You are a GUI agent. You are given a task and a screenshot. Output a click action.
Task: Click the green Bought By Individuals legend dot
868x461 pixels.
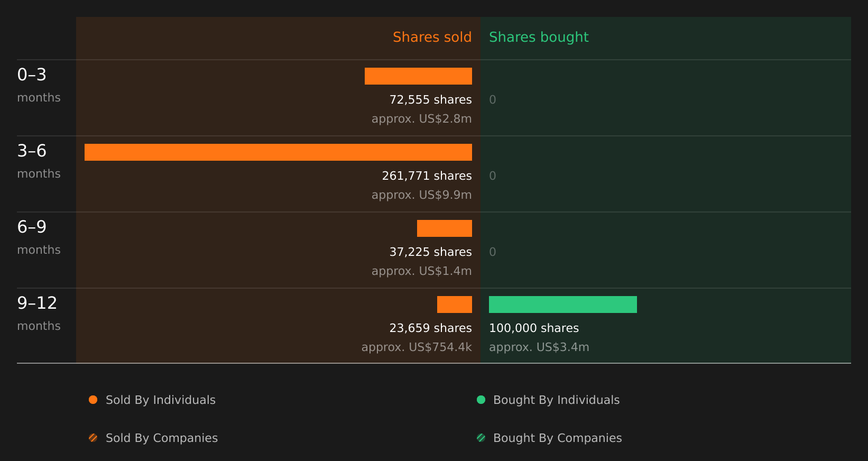(481, 400)
